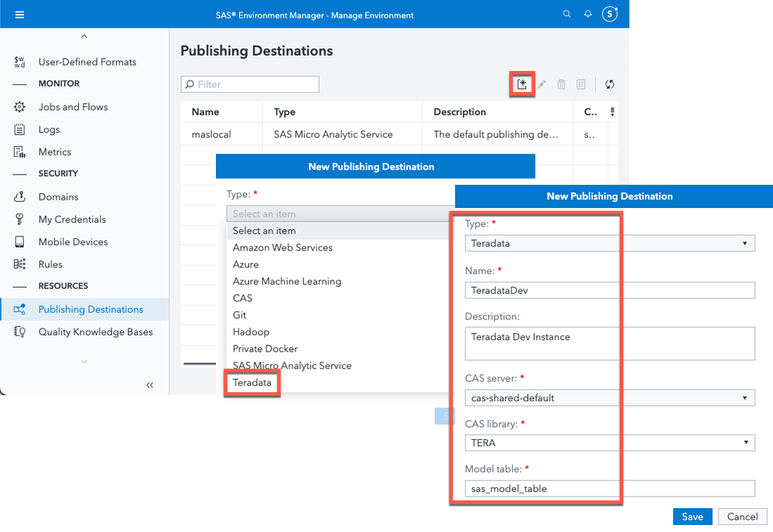This screenshot has height=532, width=773.
Task: Go to Quality Knowledge Bases page
Action: (96, 332)
